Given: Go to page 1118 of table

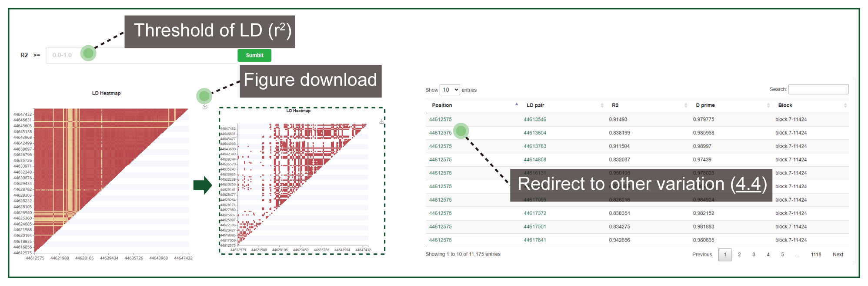Looking at the screenshot, I should tap(816, 255).
